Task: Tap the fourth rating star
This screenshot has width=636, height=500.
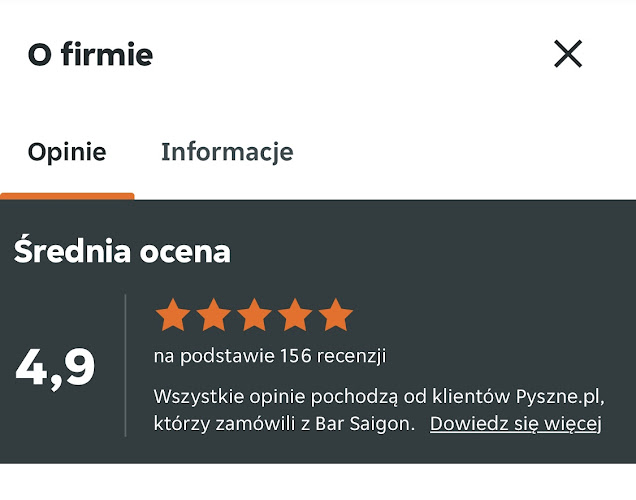Action: pos(295,314)
